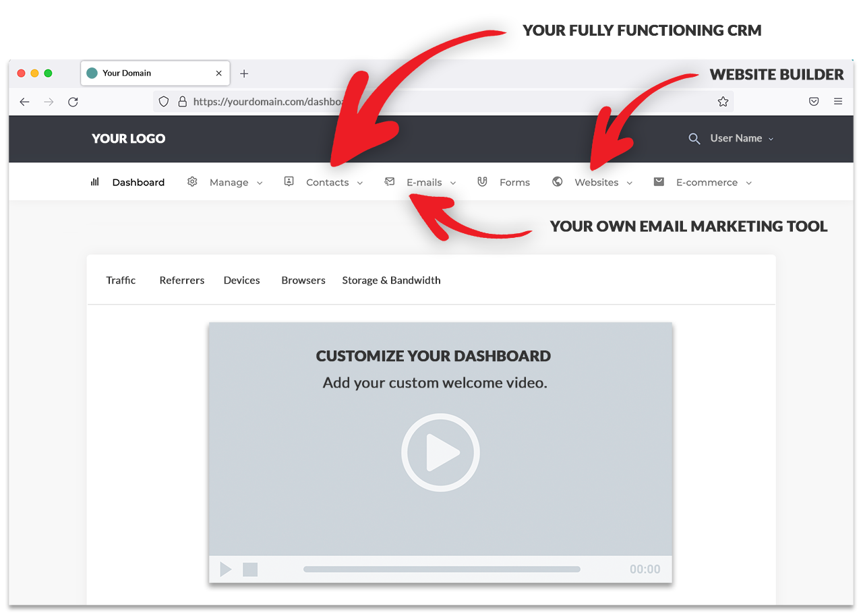
Task: Switch to the Referrers tab
Action: pos(182,280)
